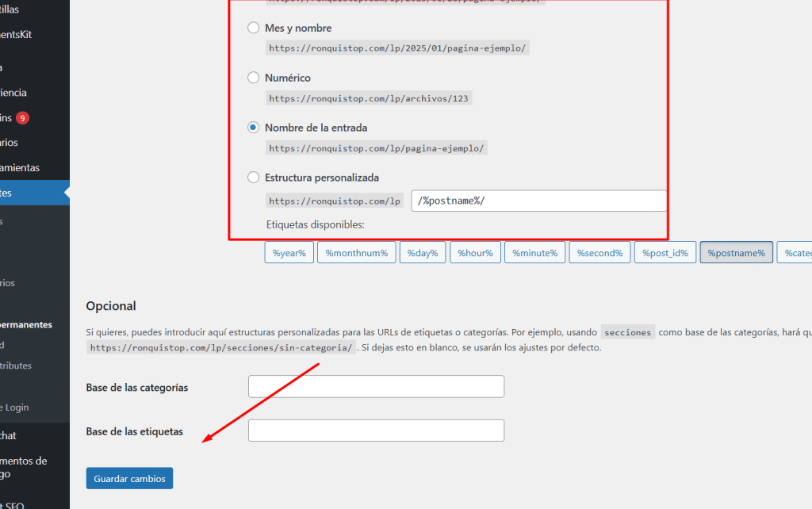Add the %second% tag
Viewport: 812px width, 509px height.
[x=599, y=253]
